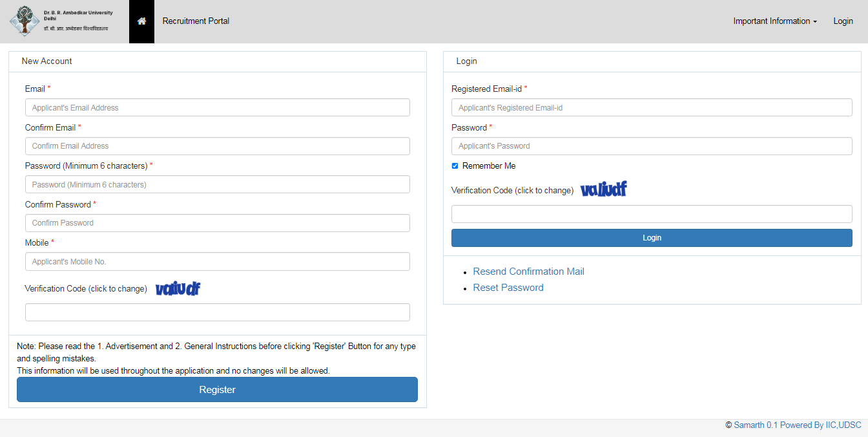Click Recruitment Portal in the header

click(x=196, y=21)
